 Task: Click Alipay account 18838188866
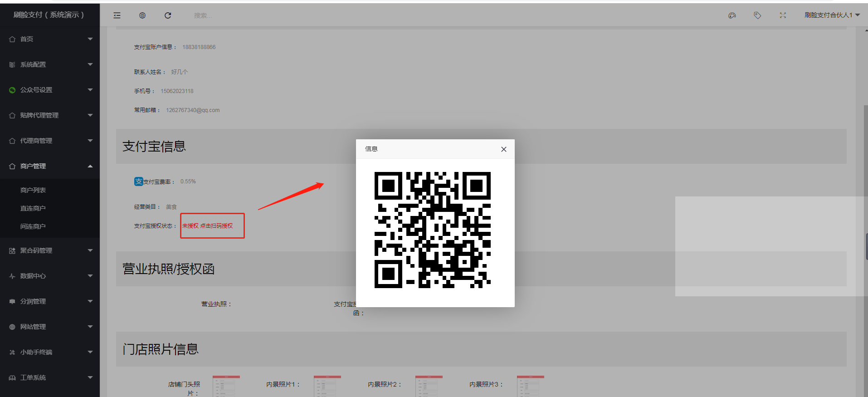tap(199, 47)
